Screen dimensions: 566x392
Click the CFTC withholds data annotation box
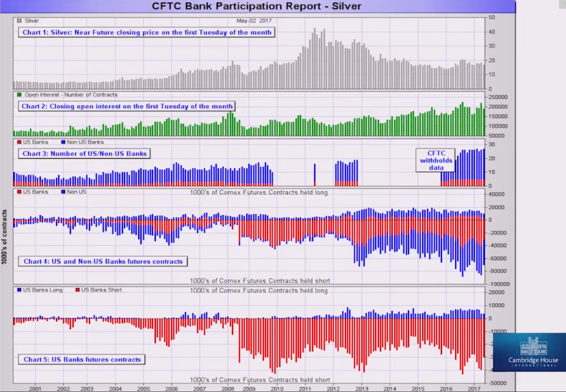436,160
